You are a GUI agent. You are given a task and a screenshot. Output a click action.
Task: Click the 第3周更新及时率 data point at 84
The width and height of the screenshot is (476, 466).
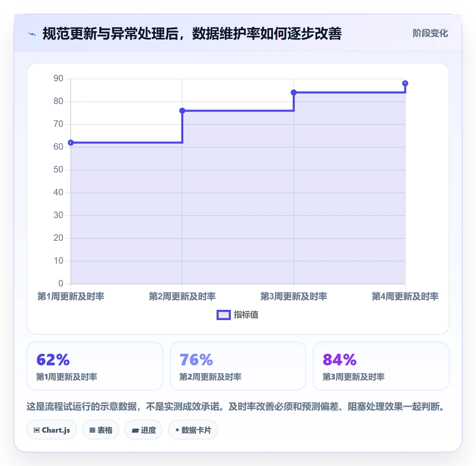point(294,93)
